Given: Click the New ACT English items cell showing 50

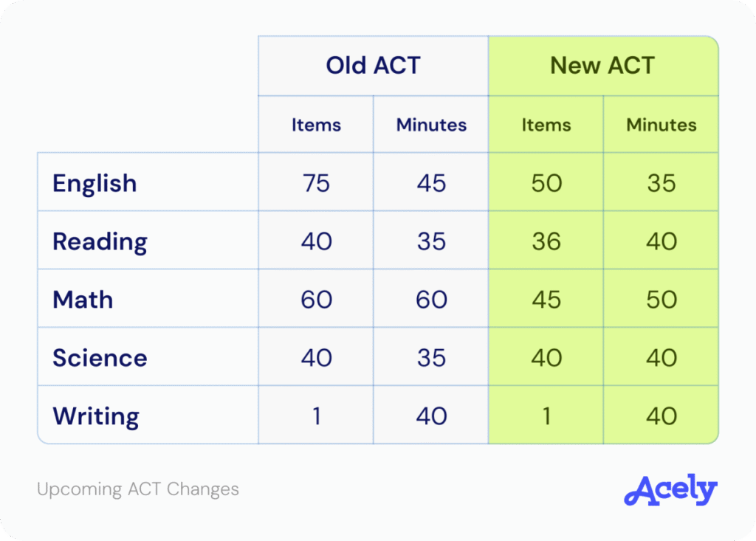Looking at the screenshot, I should 546,183.
